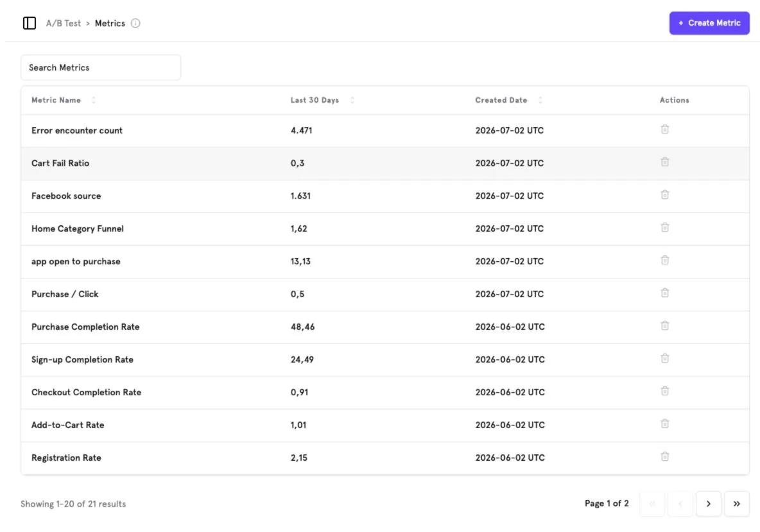Delete the Facebook source metric
Viewport: 760px width, 532px height.
pos(664,195)
